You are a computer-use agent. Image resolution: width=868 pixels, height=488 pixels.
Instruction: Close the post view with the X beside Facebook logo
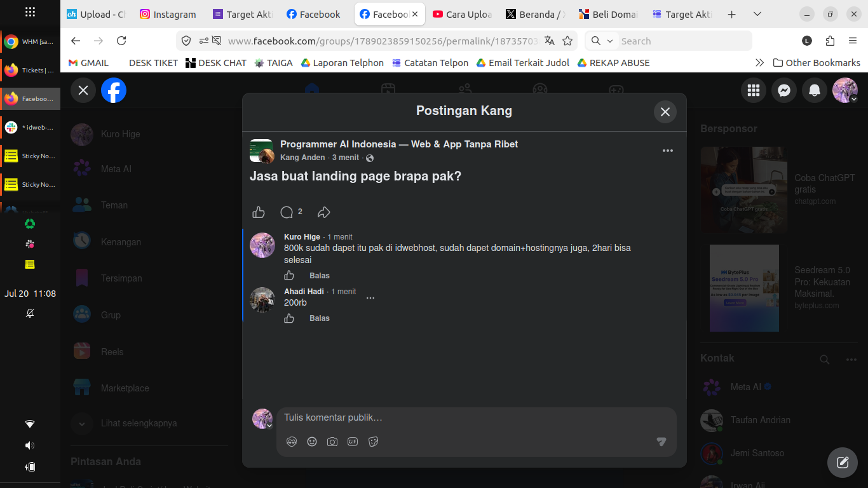[83, 90]
